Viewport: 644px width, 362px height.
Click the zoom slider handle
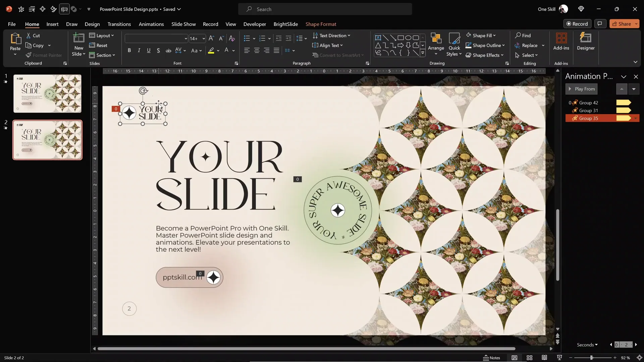pyautogui.click(x=592, y=358)
